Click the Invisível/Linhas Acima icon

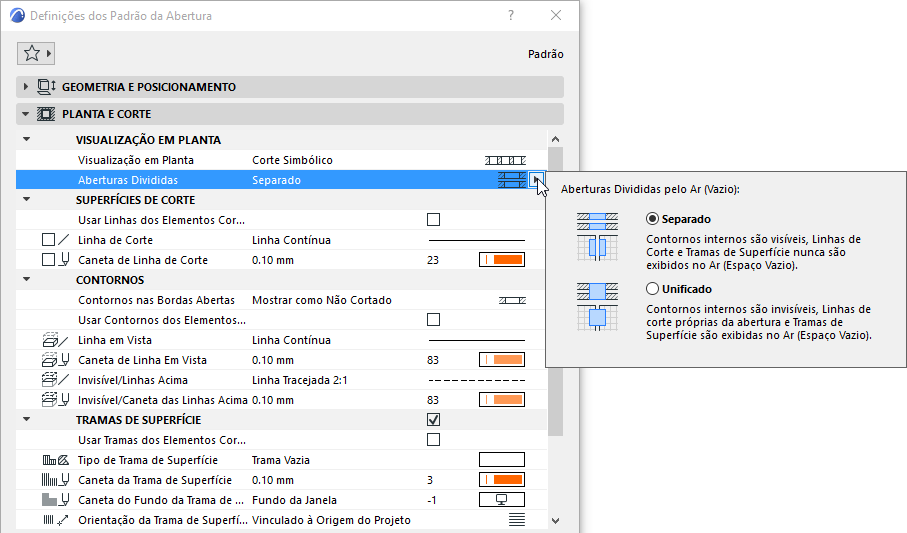56,380
